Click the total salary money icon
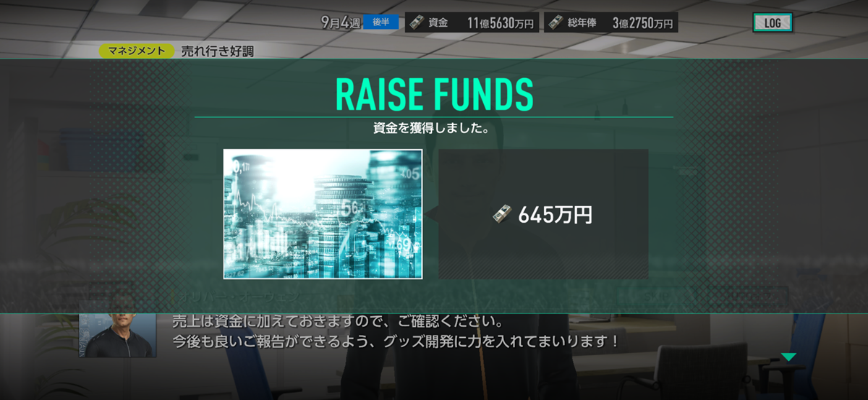Screen dimensions: 868x400 tap(556, 22)
